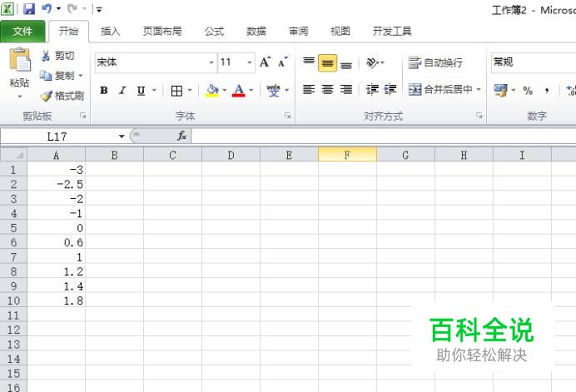Switch to the 公式 tab
The height and width of the screenshot is (392, 576).
[x=214, y=32]
